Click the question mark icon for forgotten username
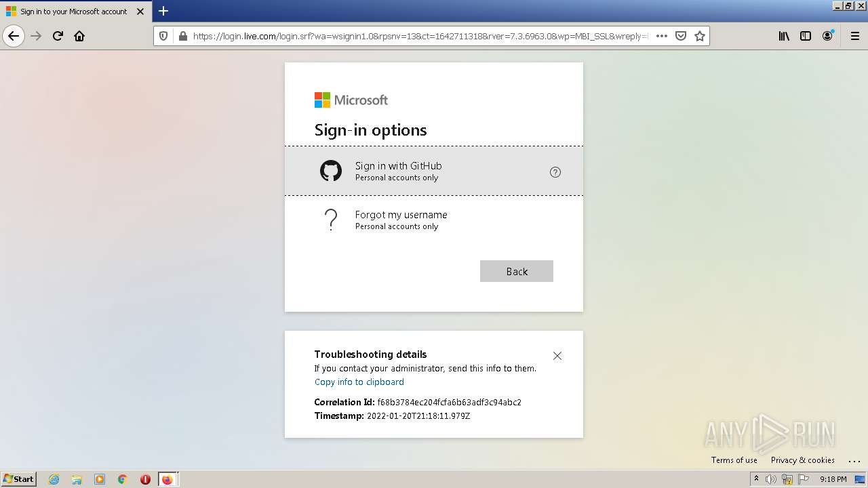 point(331,220)
